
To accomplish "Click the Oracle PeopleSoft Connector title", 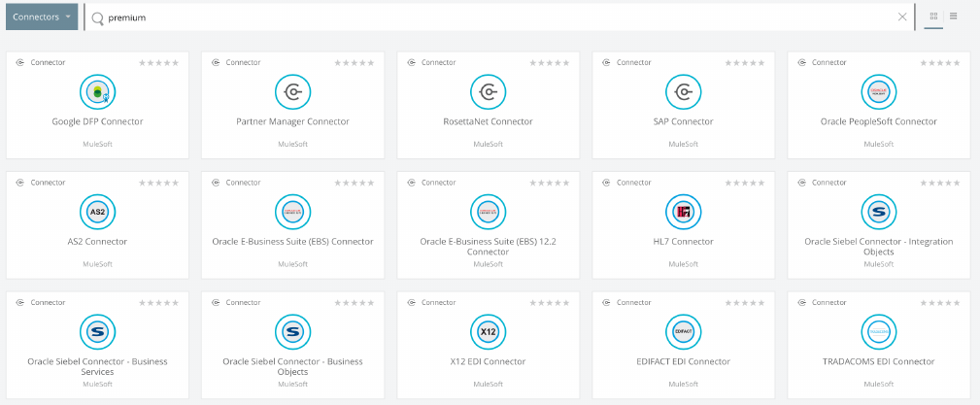I will point(879,121).
